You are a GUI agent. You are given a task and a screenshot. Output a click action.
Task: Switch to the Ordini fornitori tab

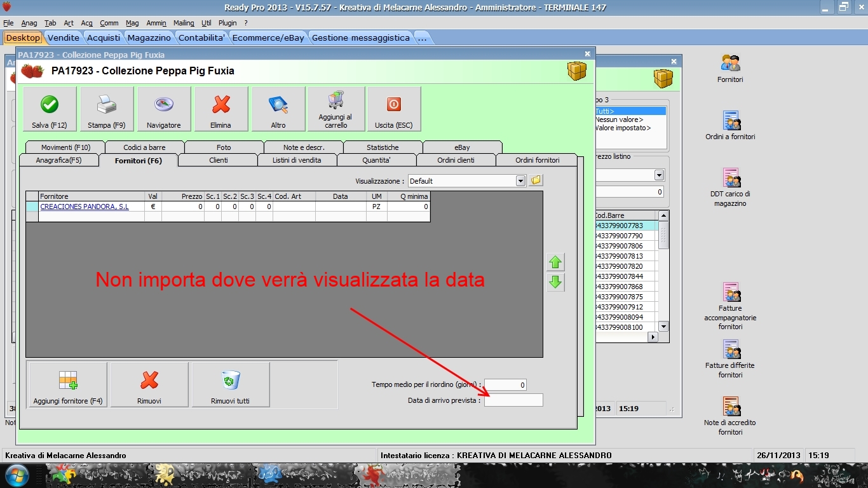click(538, 160)
